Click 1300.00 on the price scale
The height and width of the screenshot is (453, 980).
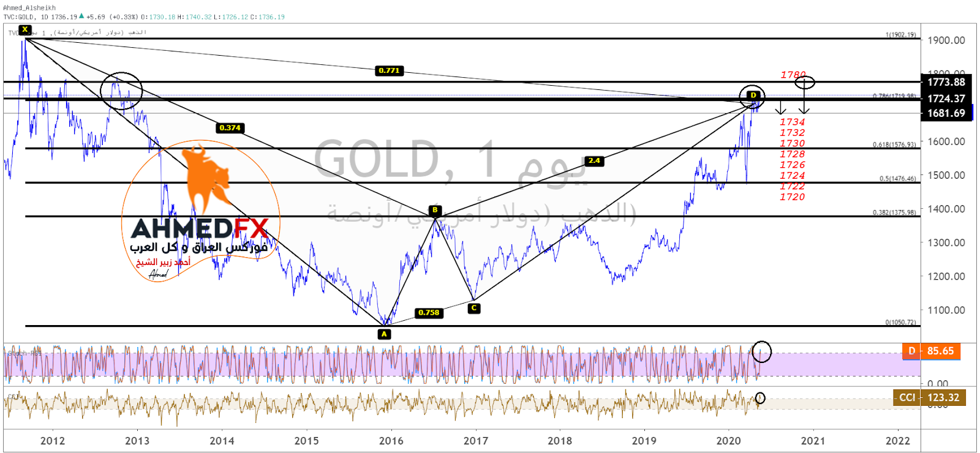click(x=946, y=242)
